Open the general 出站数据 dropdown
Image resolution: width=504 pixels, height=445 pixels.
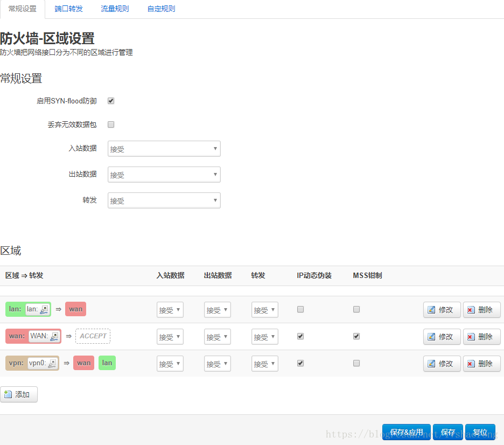click(164, 175)
